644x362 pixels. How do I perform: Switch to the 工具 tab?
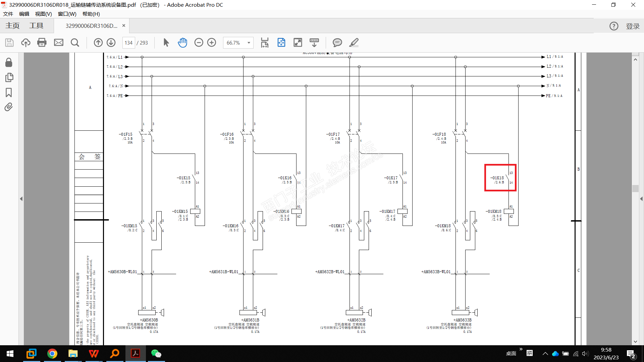pos(36,26)
